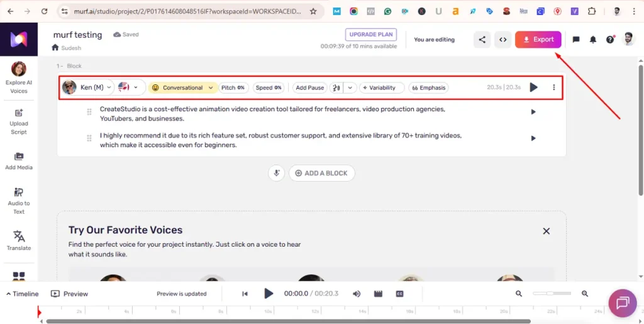644x324 pixels.
Task: Open the support chat widget bubble
Action: tap(623, 303)
